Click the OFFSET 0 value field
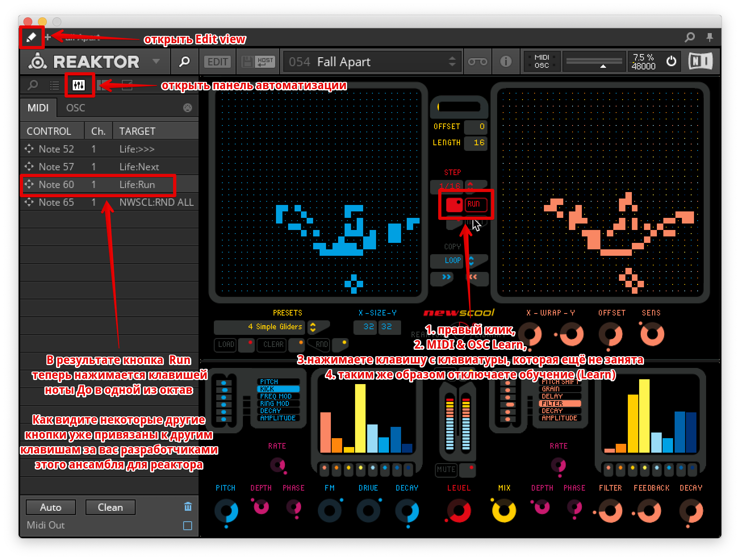740x560 pixels. [476, 127]
